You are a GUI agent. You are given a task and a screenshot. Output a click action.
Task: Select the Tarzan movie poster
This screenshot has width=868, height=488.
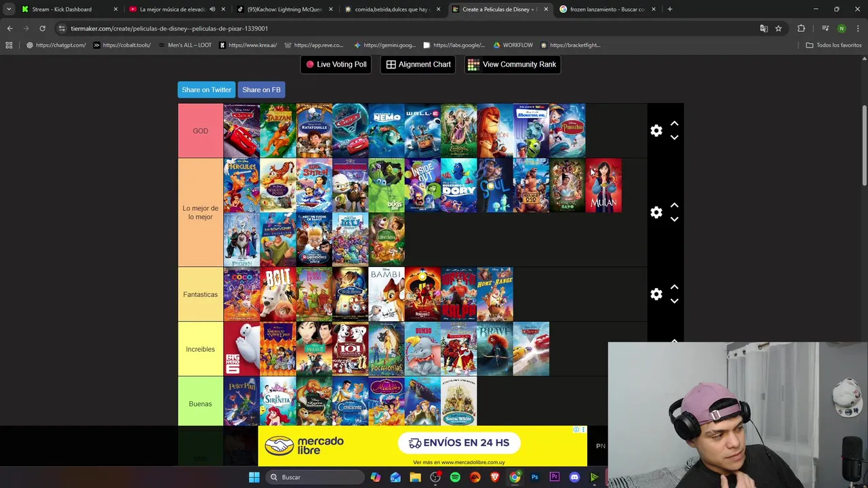pos(278,131)
